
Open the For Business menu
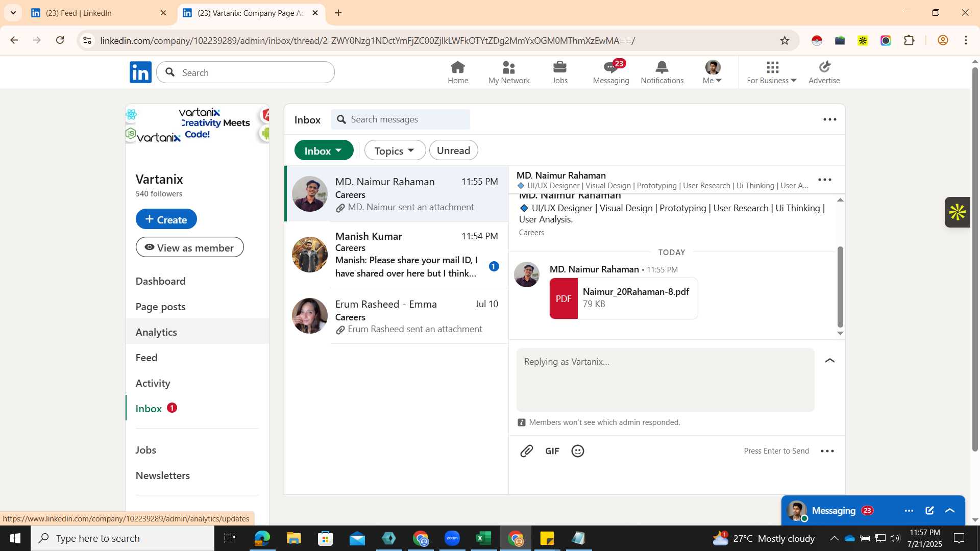coord(771,72)
